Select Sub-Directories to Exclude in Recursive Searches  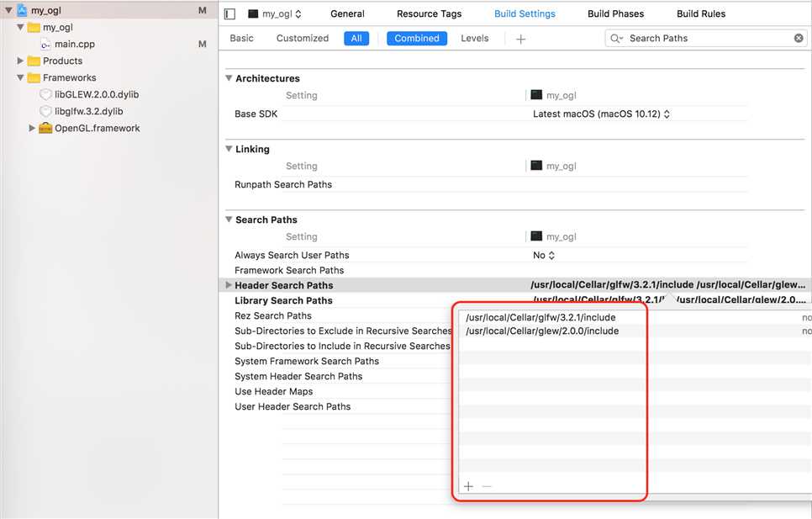pyautogui.click(x=343, y=331)
